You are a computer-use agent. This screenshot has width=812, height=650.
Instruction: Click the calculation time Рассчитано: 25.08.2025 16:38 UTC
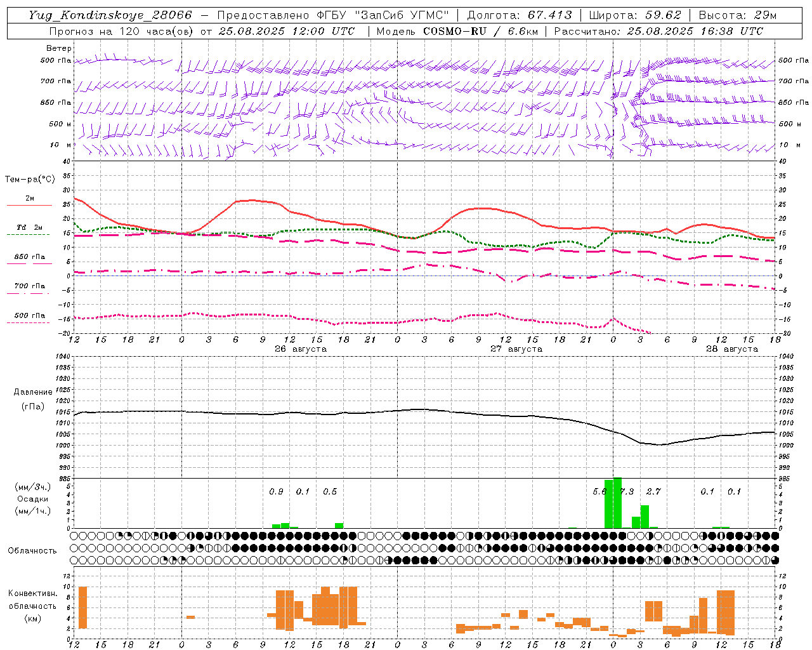click(658, 31)
